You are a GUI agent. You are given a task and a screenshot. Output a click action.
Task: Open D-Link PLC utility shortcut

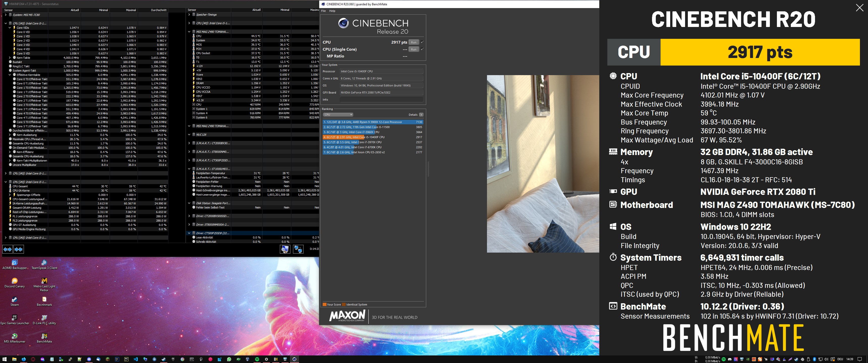[x=44, y=320]
